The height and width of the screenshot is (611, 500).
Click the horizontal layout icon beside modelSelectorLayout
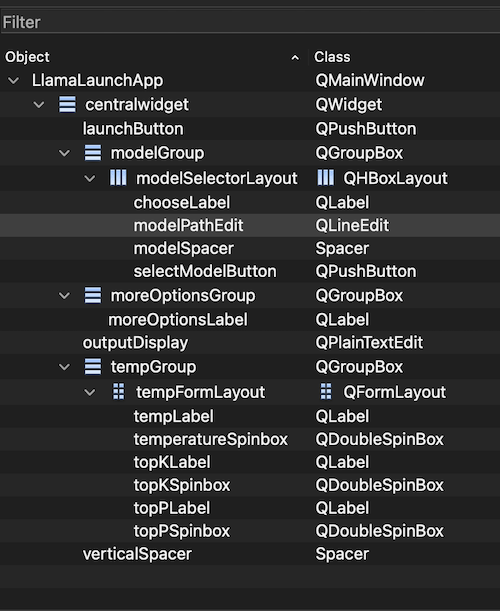pyautogui.click(x=118, y=178)
